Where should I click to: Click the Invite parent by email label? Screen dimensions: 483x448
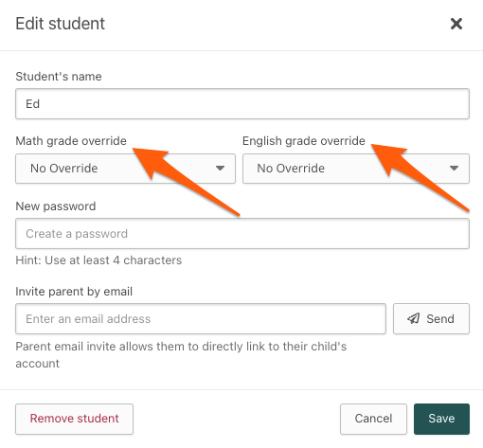coord(74,292)
